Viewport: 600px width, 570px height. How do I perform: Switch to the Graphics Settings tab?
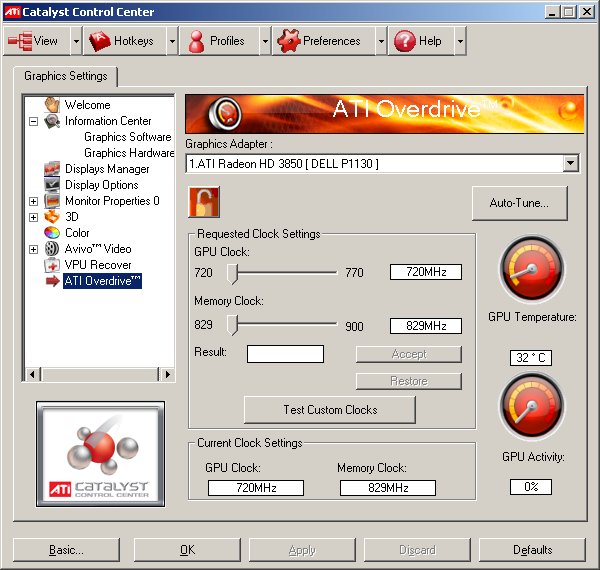[x=66, y=76]
